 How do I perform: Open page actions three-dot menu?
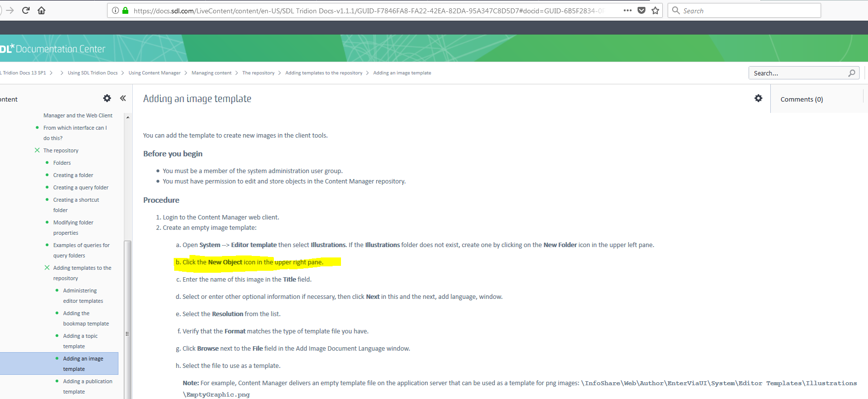[x=628, y=10]
